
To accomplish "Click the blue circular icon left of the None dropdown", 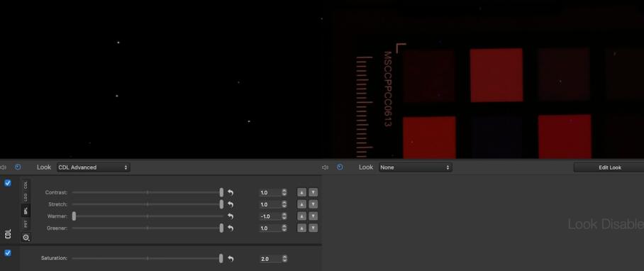I will pyautogui.click(x=340, y=167).
